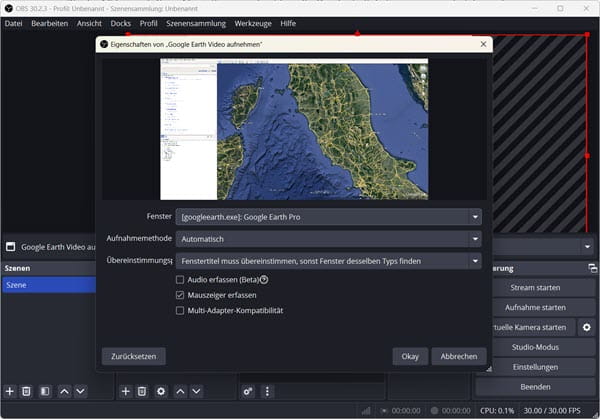Add a new scene with plus icon

coord(10,391)
